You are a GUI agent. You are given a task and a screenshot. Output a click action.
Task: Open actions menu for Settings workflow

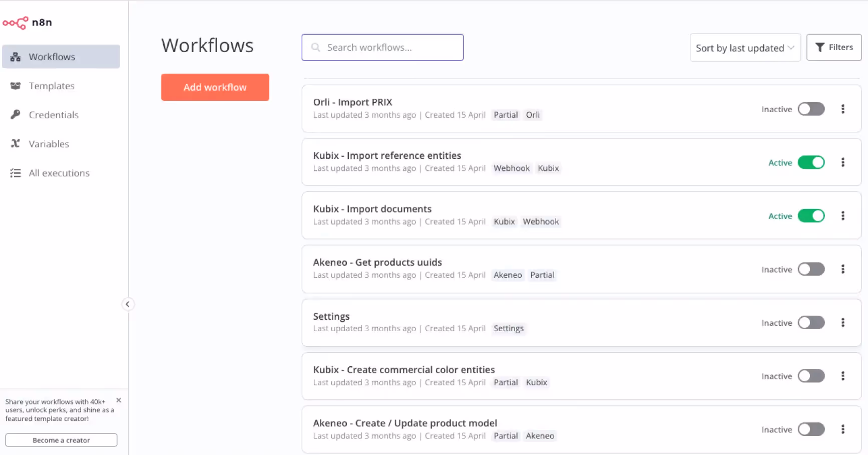click(x=843, y=323)
